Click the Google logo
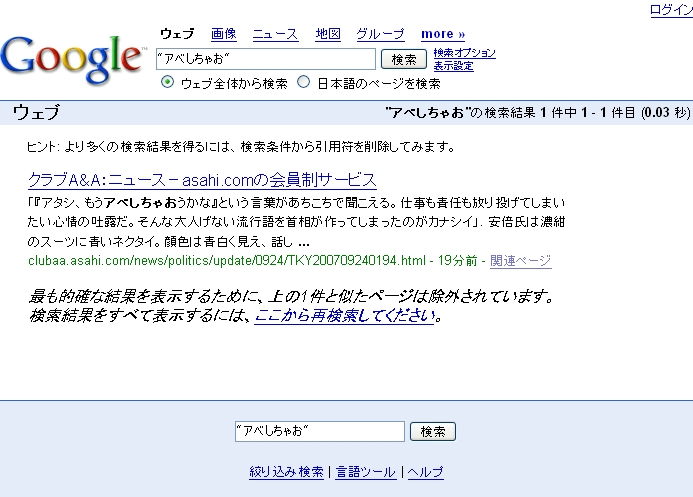This screenshot has height=497, width=693. click(x=73, y=60)
